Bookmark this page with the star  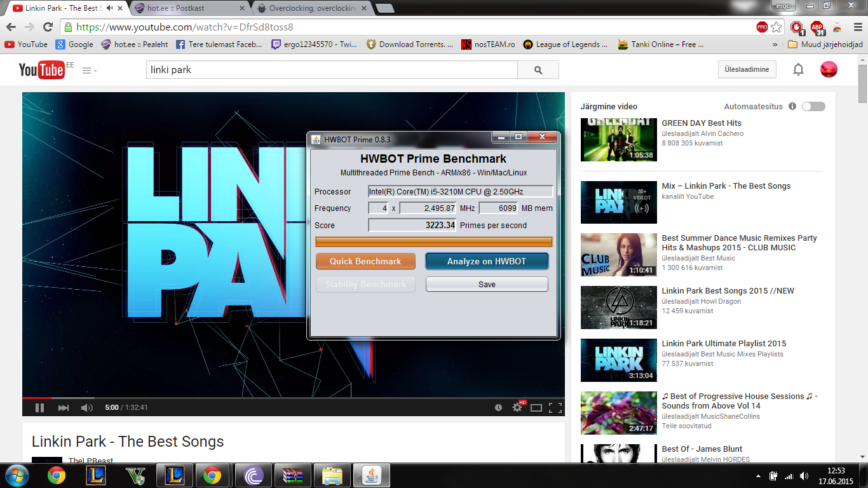click(776, 27)
